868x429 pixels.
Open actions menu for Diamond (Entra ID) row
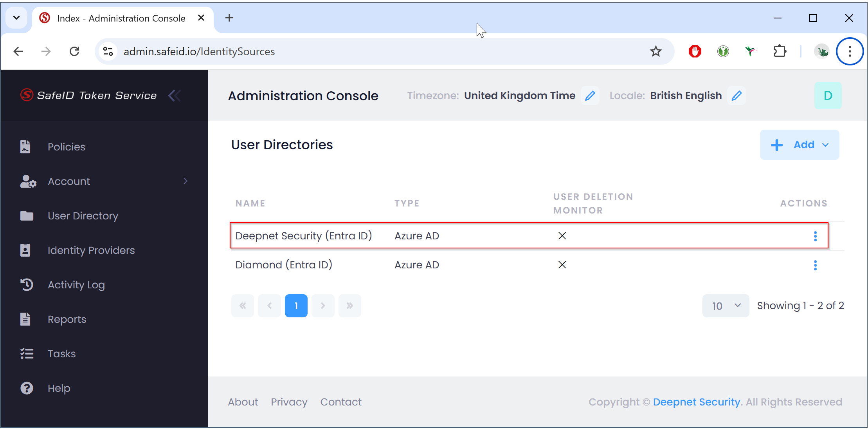tap(815, 265)
